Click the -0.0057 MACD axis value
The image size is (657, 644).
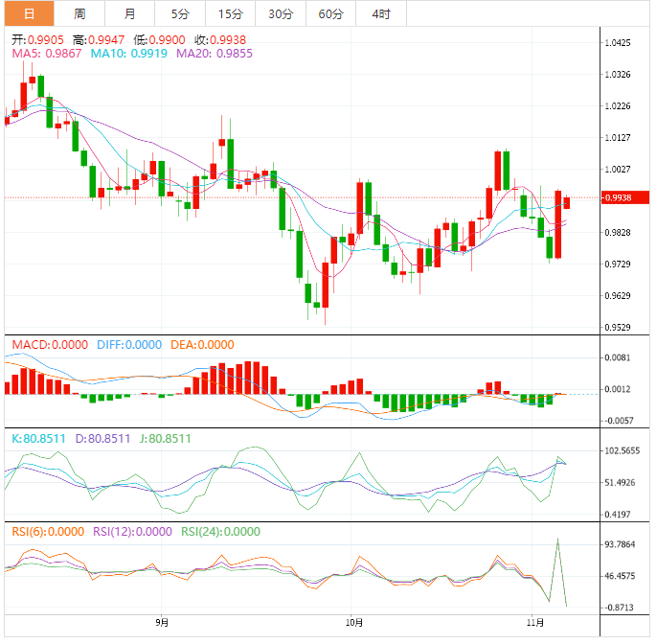click(x=619, y=421)
